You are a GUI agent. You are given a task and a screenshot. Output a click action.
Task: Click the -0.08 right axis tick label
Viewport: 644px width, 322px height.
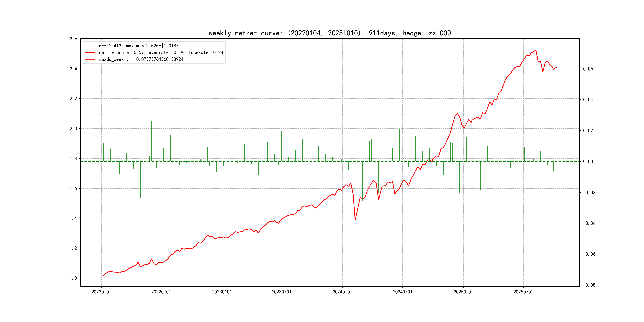(589, 285)
